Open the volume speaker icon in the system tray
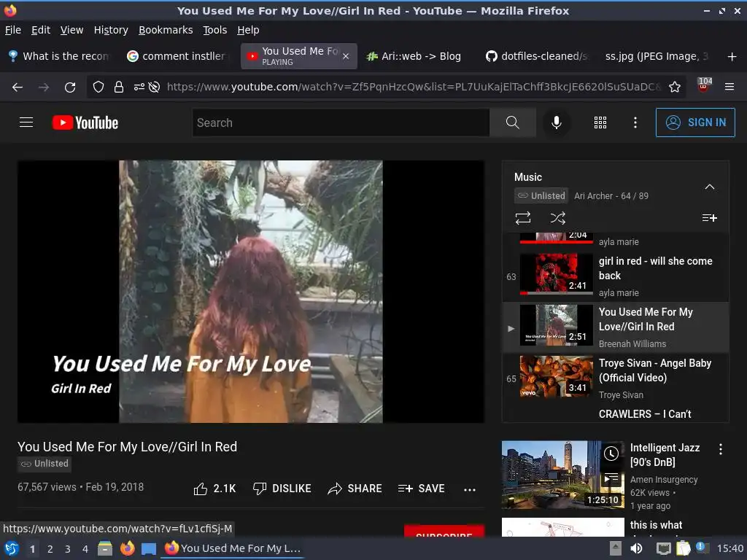Screen dimensions: 747x560 pyautogui.click(x=636, y=548)
